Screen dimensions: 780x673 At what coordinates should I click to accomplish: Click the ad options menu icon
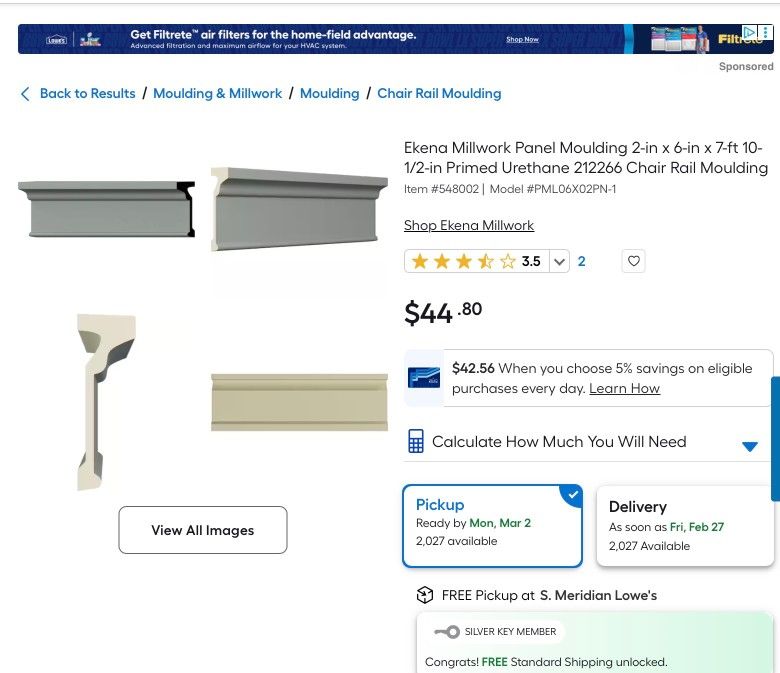(x=765, y=32)
